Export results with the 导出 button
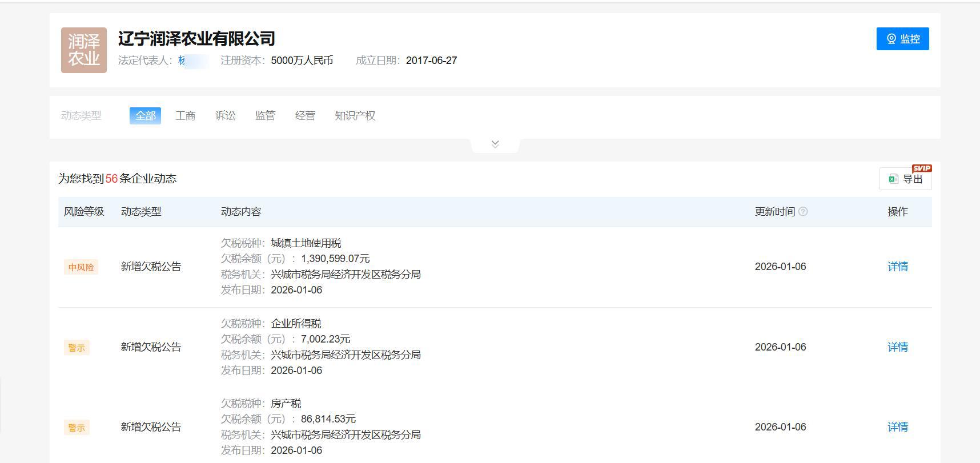The image size is (980, 463). (x=906, y=179)
